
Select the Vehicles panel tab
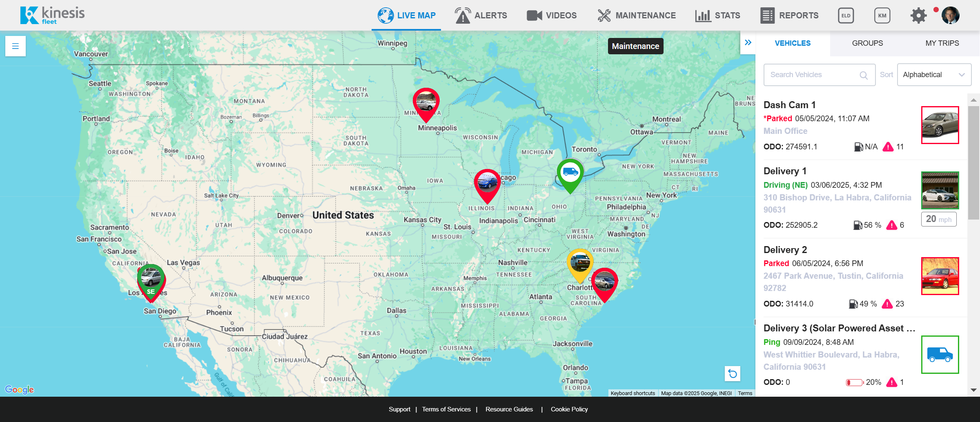click(x=793, y=43)
